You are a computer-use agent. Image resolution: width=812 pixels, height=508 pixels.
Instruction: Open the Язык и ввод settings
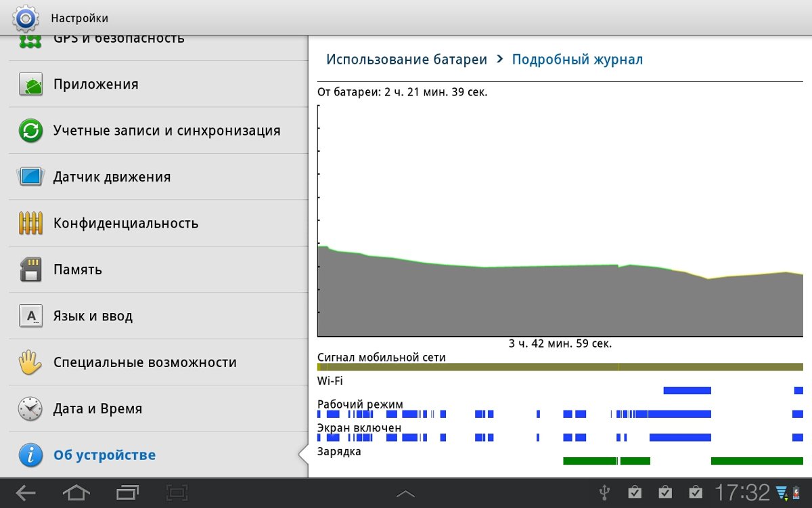[93, 316]
